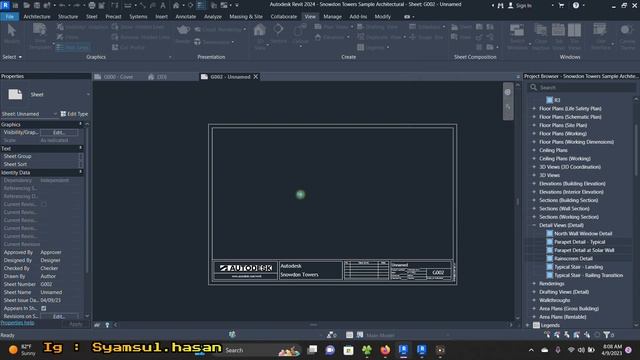Expand Ceiling Plans node in Project Browser
640x360 pixels.
coord(534,150)
